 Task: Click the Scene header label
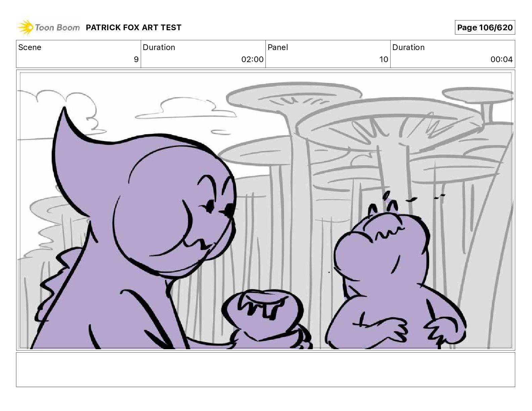pos(30,47)
